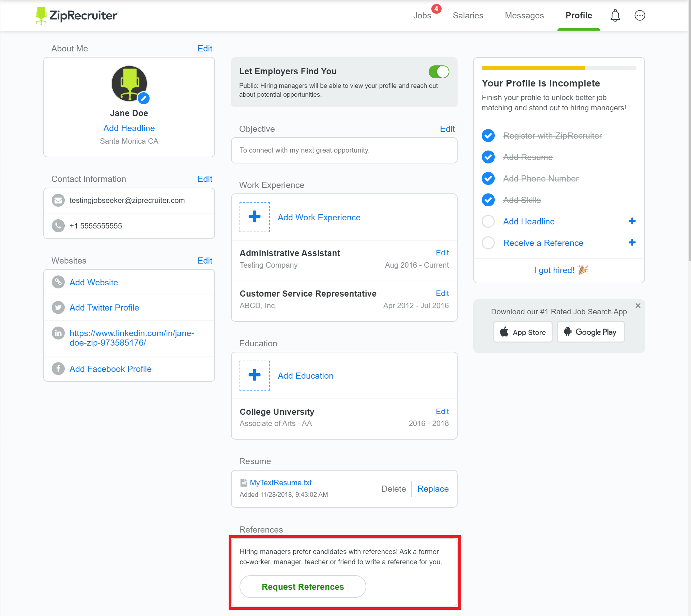This screenshot has height=616, width=691.
Task: Click the blue plus Add Work Experience icon
Action: pos(255,217)
